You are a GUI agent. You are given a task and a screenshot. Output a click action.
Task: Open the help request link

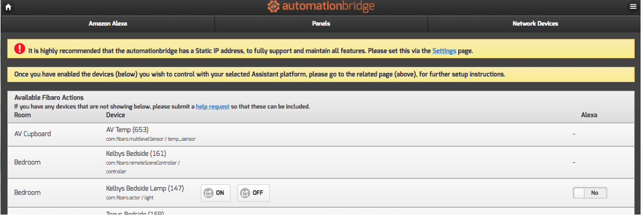[x=212, y=107]
